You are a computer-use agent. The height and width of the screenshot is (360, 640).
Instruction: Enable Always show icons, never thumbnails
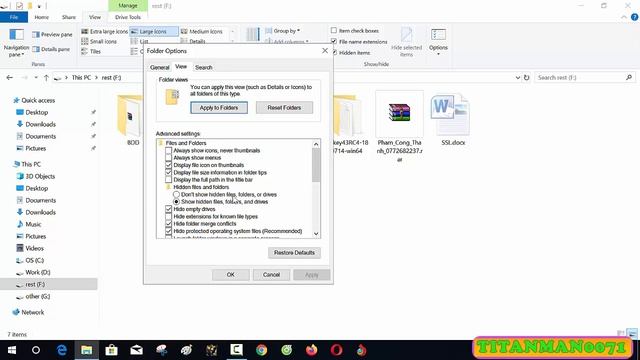[x=168, y=151]
